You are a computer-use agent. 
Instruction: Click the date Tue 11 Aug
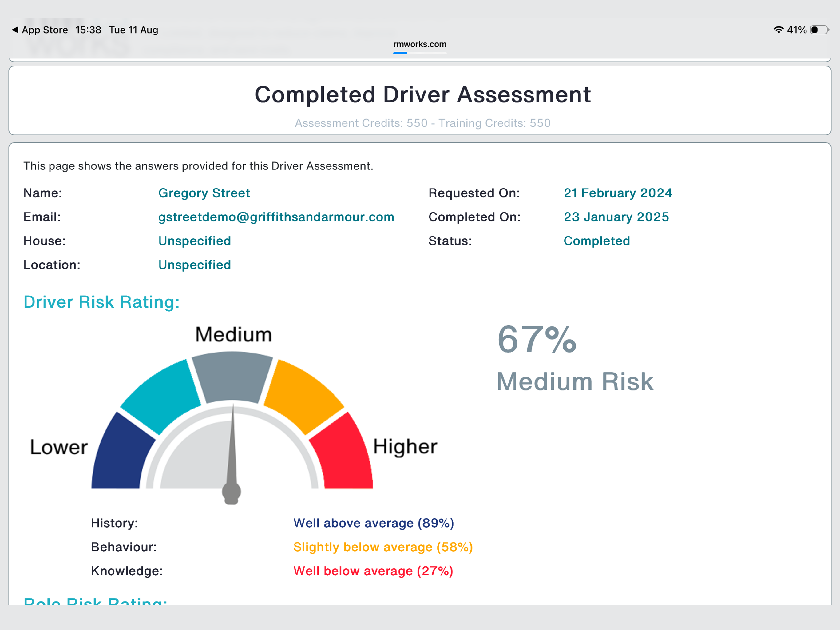pos(134,30)
